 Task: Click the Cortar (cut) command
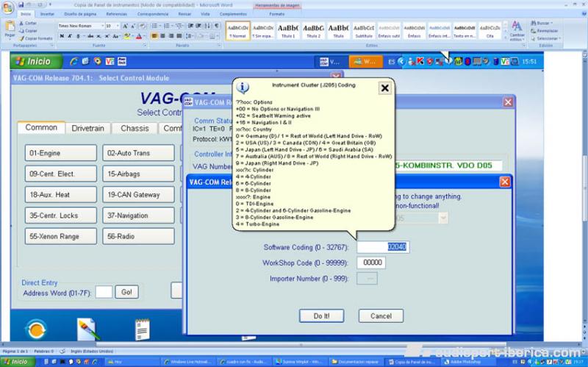(x=28, y=24)
